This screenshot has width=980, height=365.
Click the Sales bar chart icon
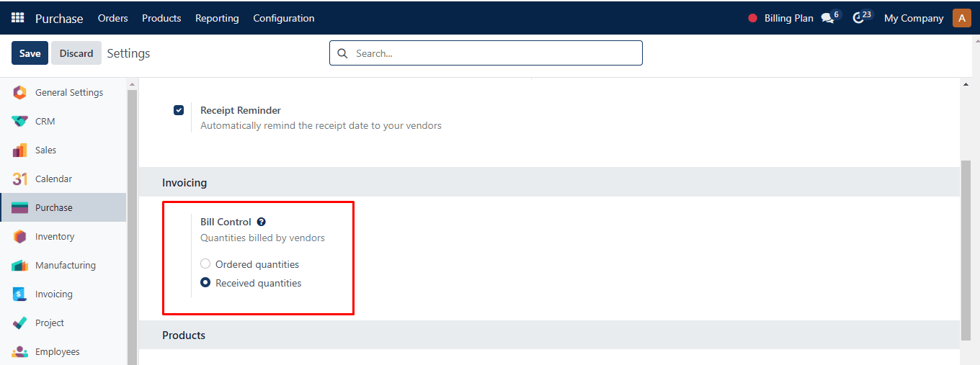(x=19, y=150)
